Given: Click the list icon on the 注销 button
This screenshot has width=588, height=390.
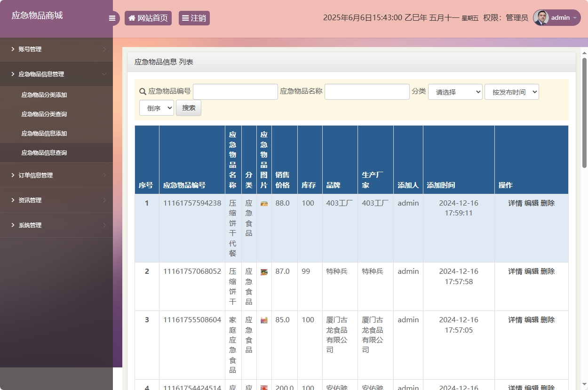Looking at the screenshot, I should point(185,18).
